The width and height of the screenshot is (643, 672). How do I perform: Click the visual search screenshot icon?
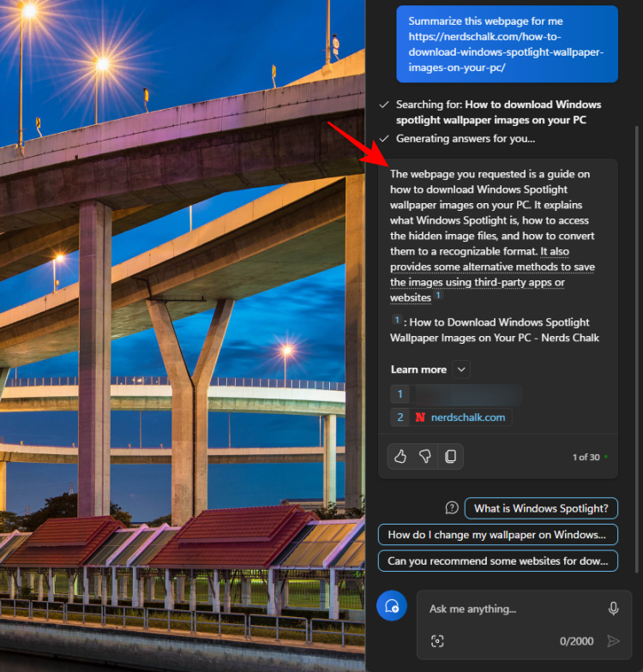[437, 640]
